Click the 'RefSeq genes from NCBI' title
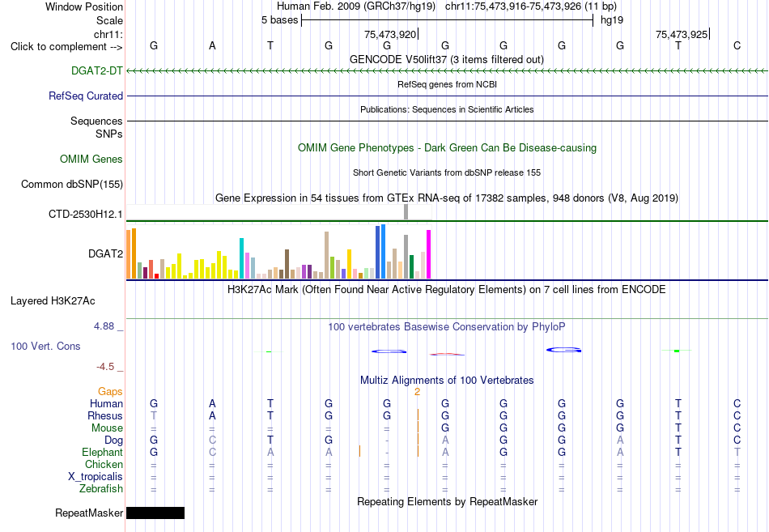Image resolution: width=769 pixels, height=532 pixels. [447, 84]
